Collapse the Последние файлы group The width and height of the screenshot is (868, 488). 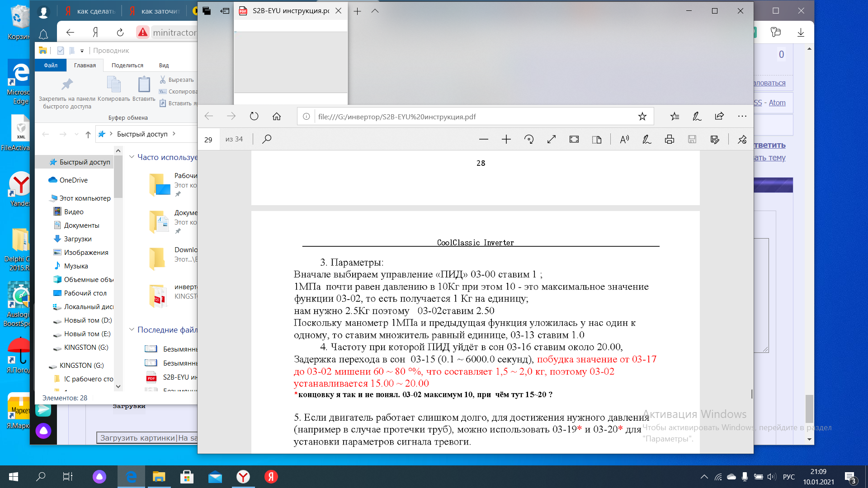coord(132,329)
